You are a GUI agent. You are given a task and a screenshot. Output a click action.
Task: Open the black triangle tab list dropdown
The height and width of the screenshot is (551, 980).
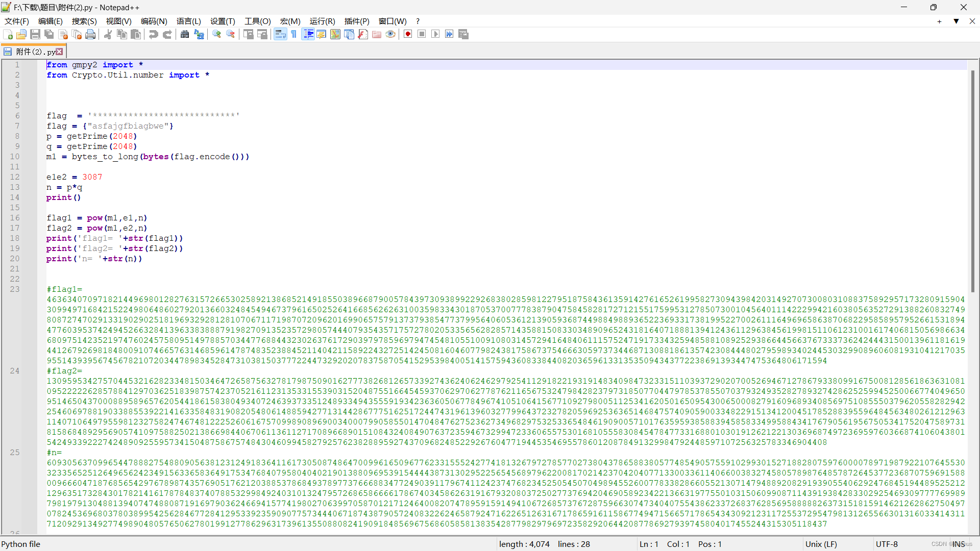point(956,21)
